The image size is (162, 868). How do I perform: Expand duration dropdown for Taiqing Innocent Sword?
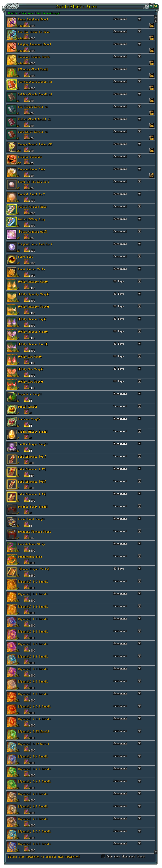click(x=139, y=44)
